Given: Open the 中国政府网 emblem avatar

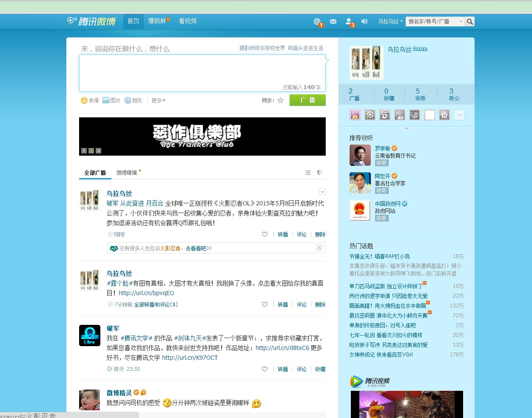Looking at the screenshot, I should click(x=360, y=210).
